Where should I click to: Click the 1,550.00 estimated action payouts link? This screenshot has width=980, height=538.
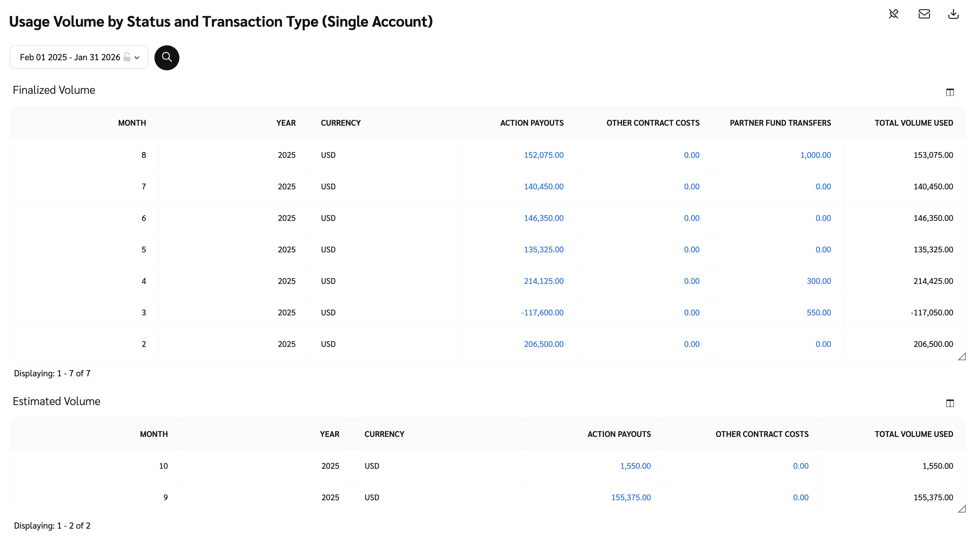tap(635, 465)
